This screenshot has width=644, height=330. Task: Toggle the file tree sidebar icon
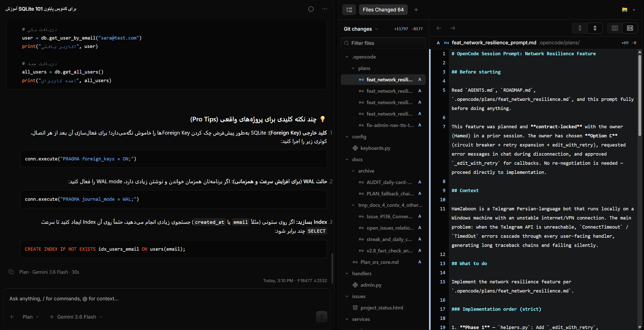point(349,10)
